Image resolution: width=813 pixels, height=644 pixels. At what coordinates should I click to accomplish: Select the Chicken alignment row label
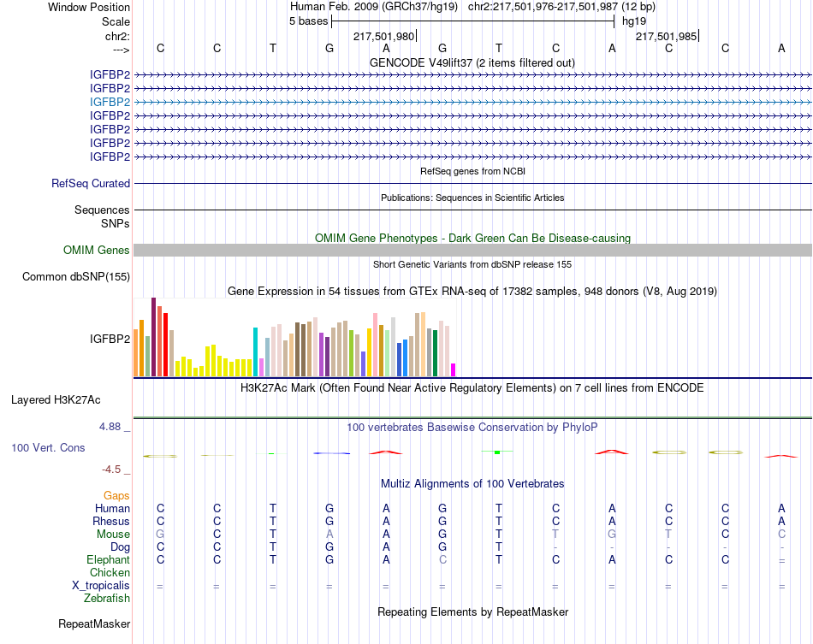tap(110, 572)
